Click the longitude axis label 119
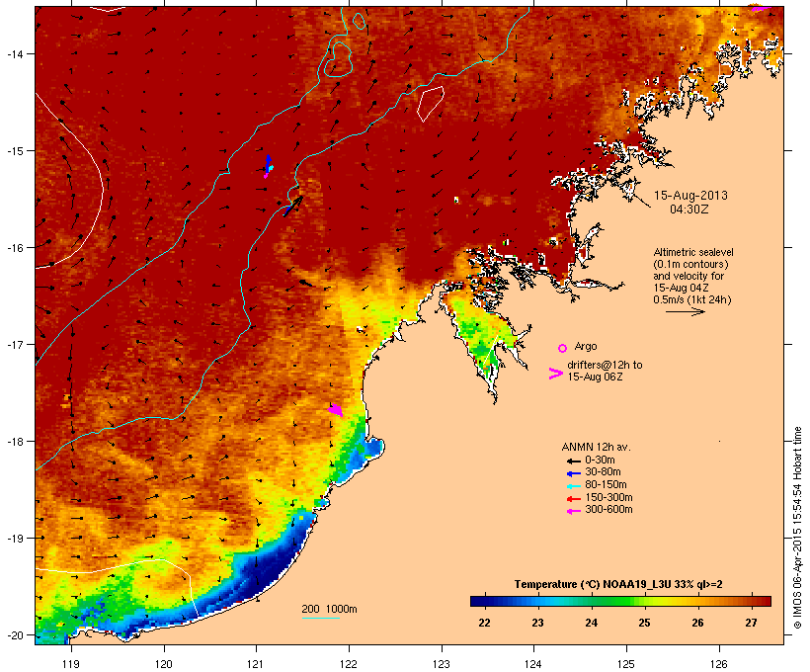810x672 pixels. click(x=71, y=664)
